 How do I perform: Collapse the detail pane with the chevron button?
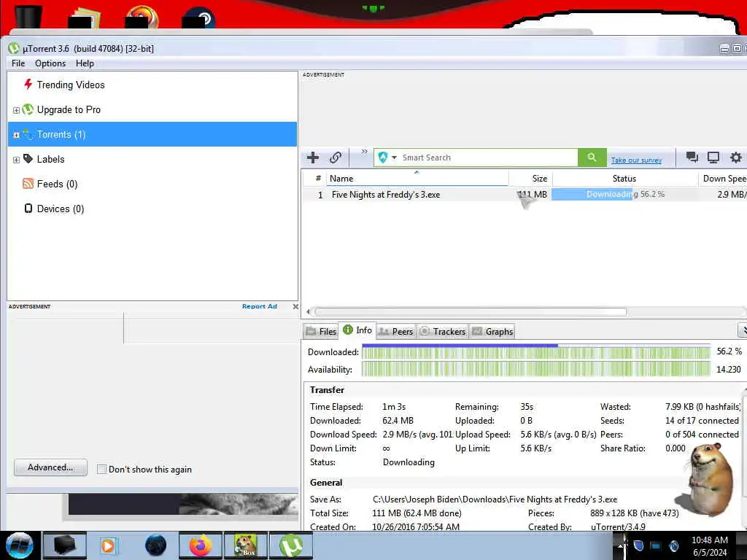tap(742, 330)
